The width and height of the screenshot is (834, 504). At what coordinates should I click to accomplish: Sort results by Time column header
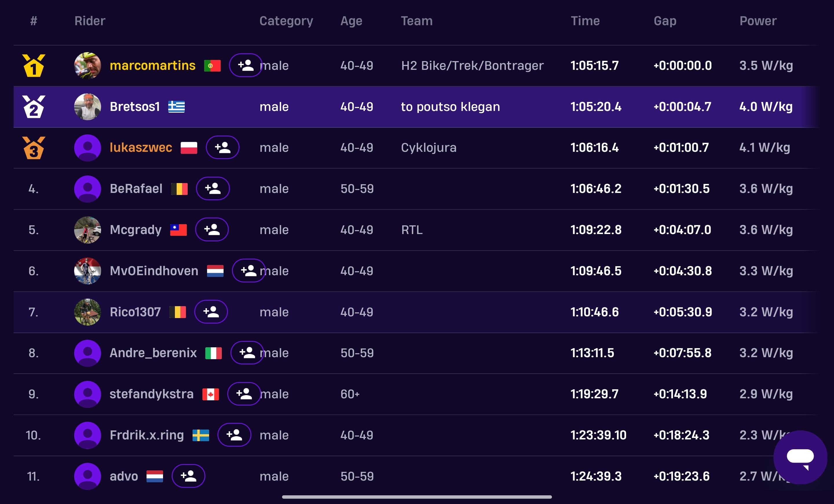pos(585,21)
